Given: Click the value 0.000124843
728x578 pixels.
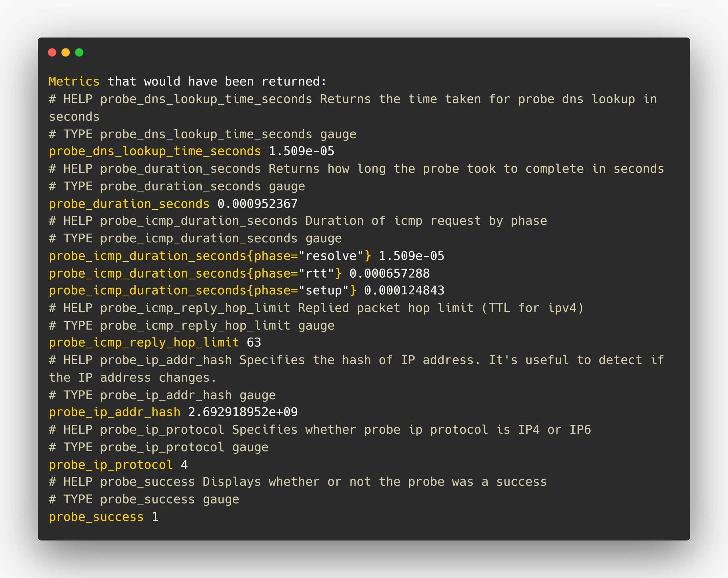Looking at the screenshot, I should click(x=404, y=290).
